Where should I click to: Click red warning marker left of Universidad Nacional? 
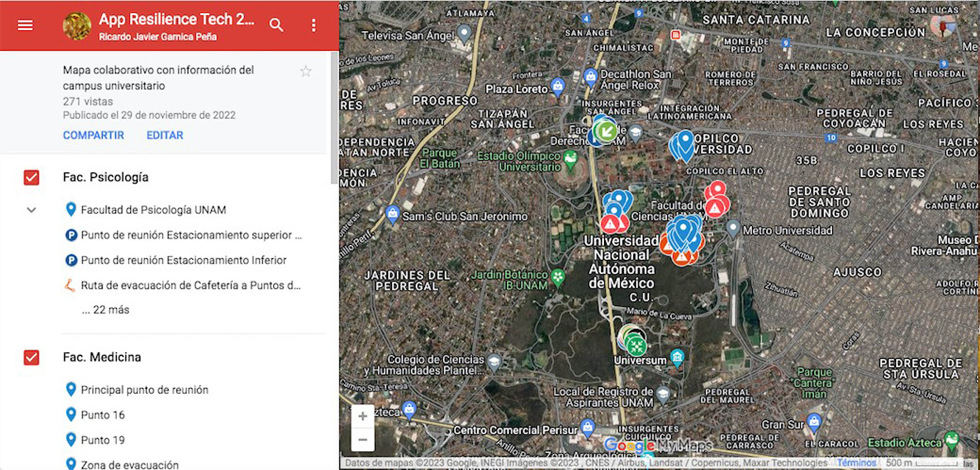pyautogui.click(x=610, y=224)
